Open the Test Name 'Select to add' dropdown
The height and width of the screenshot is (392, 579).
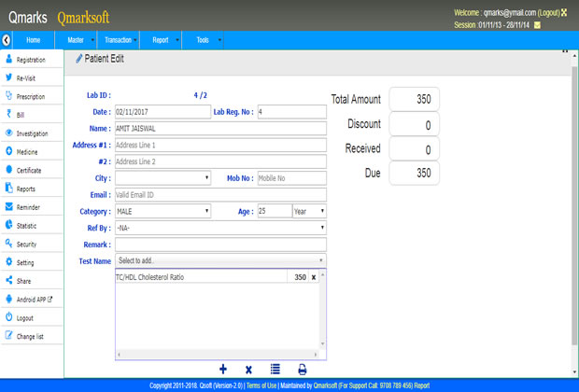(x=220, y=260)
